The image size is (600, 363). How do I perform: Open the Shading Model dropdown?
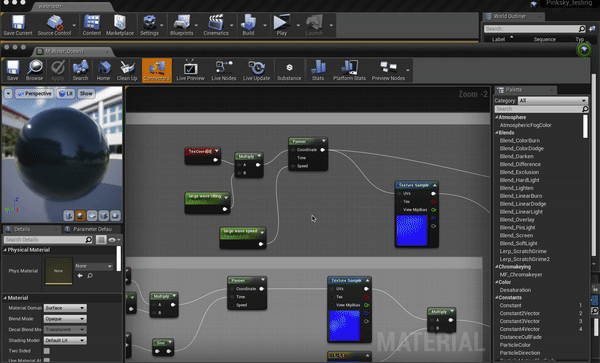tap(65, 340)
